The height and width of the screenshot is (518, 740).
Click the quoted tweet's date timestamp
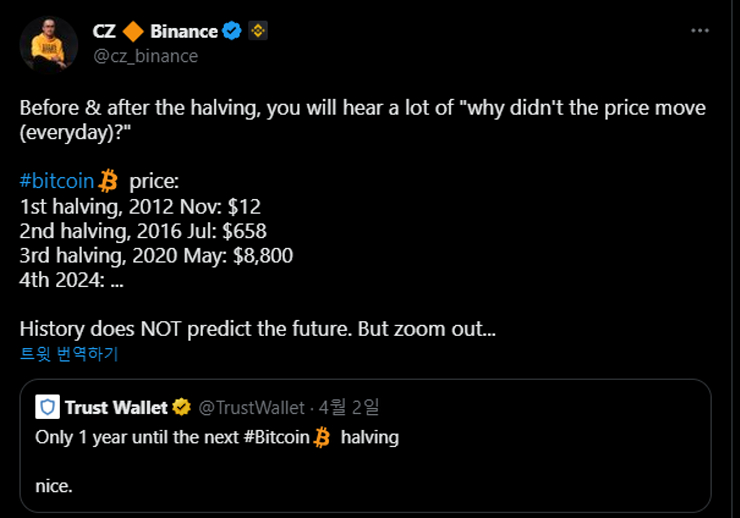347,407
